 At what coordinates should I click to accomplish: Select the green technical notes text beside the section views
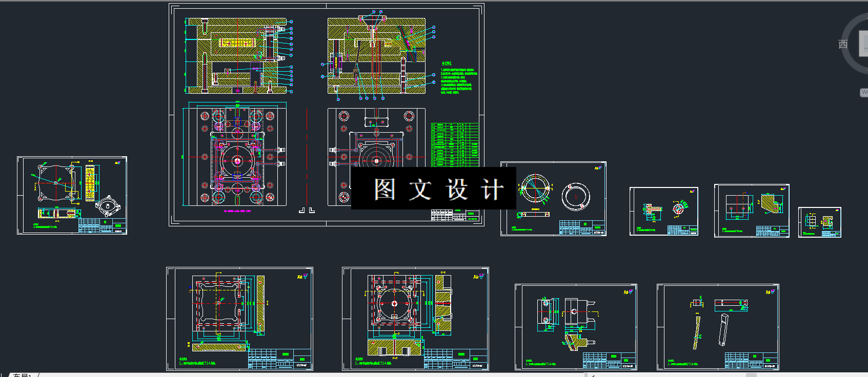tap(458, 78)
